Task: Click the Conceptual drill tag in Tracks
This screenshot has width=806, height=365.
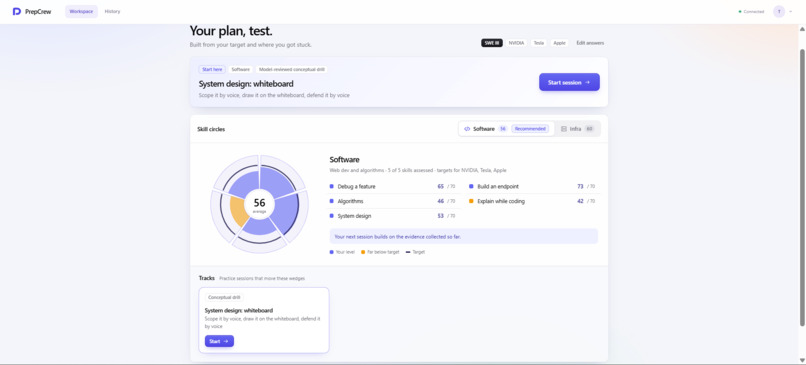Action: pos(224,297)
